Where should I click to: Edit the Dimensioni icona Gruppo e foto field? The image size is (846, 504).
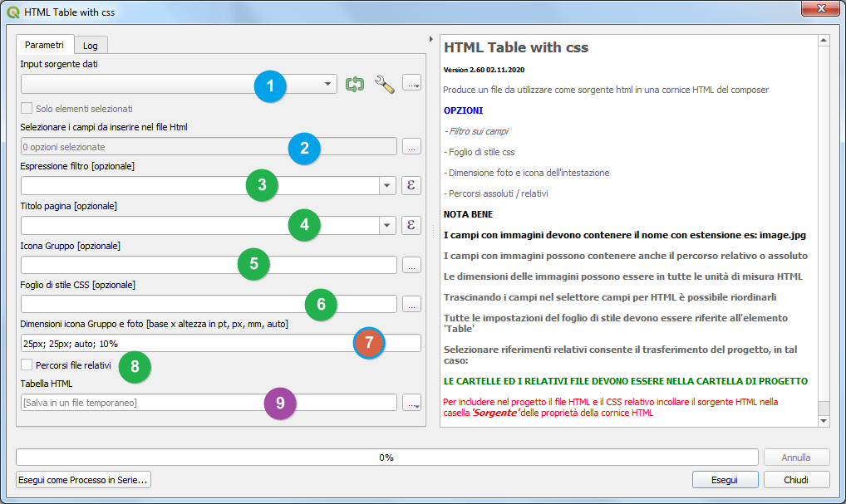[x=221, y=344]
